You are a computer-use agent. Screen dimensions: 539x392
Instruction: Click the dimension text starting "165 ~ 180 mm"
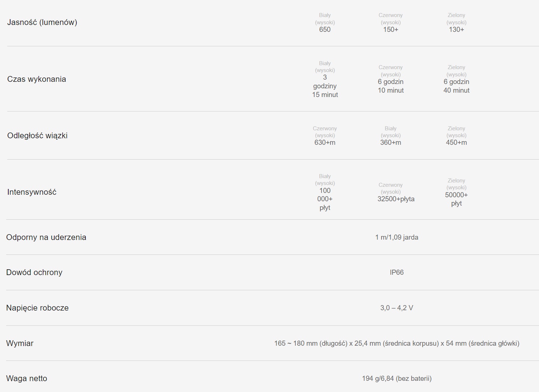[x=397, y=343]
